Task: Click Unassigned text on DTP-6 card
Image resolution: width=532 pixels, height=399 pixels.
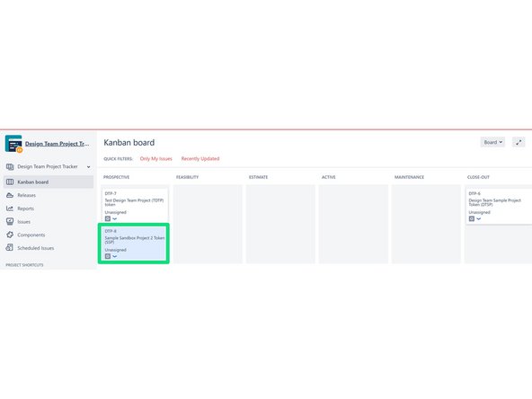Action: click(479, 212)
